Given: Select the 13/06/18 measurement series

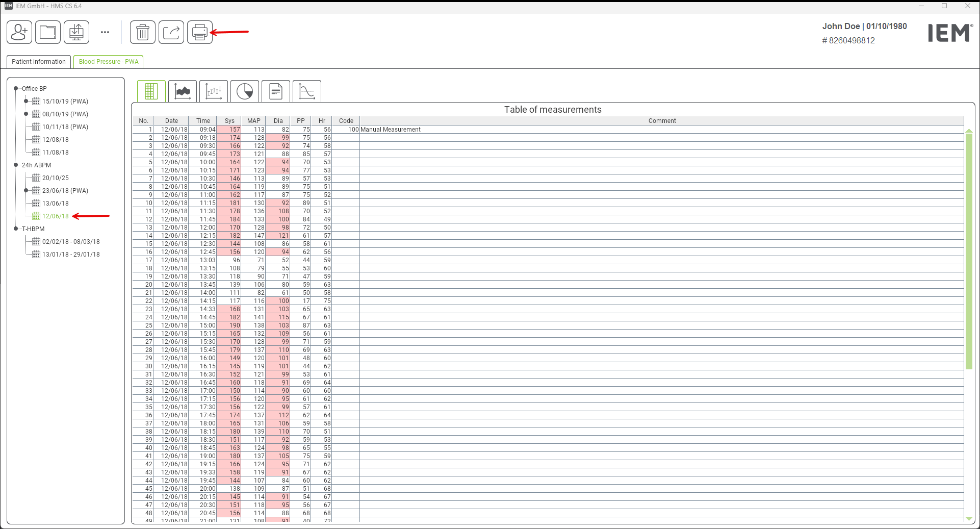Looking at the screenshot, I should point(55,204).
